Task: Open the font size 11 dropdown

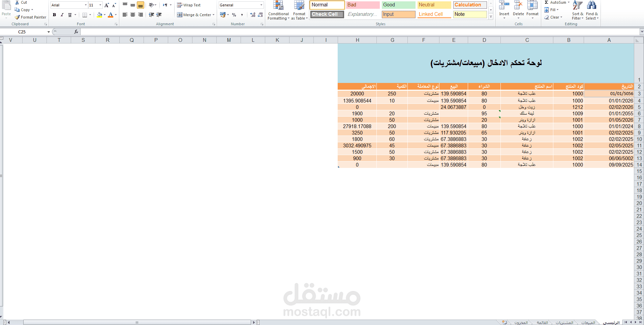Action: coord(100,5)
